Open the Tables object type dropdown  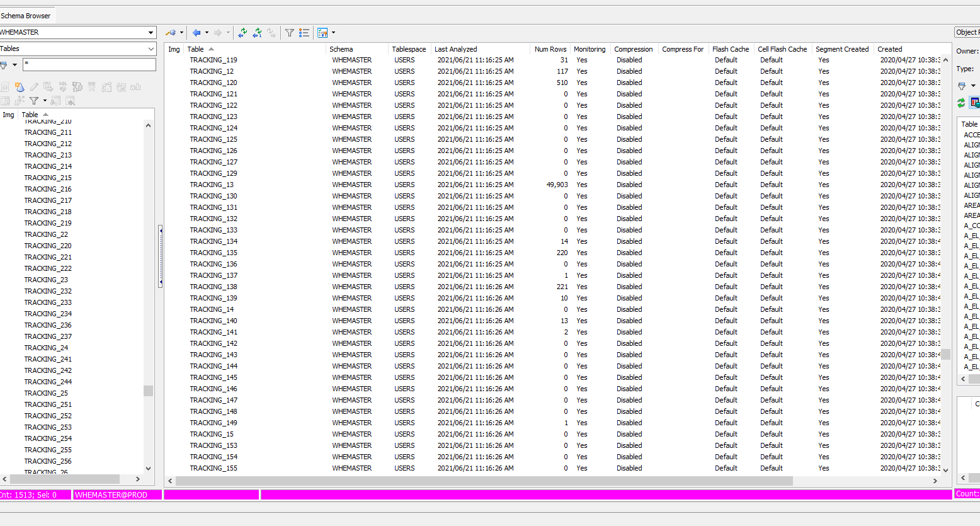click(150, 49)
